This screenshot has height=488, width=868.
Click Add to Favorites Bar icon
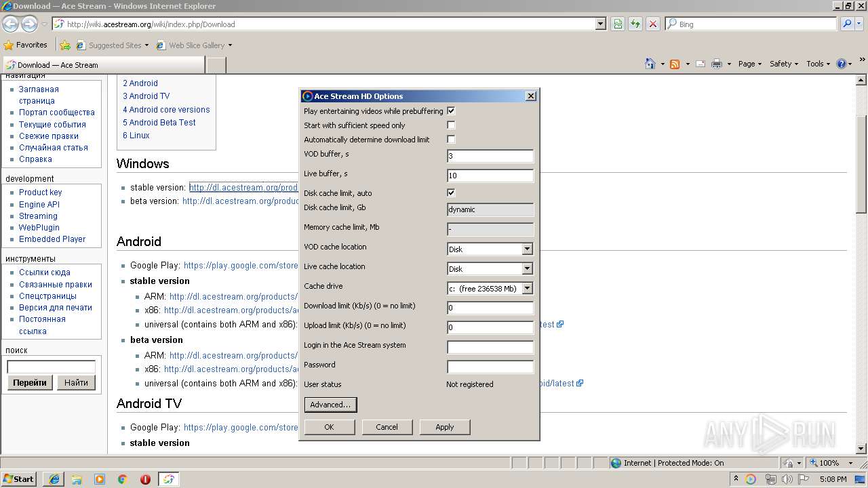64,45
